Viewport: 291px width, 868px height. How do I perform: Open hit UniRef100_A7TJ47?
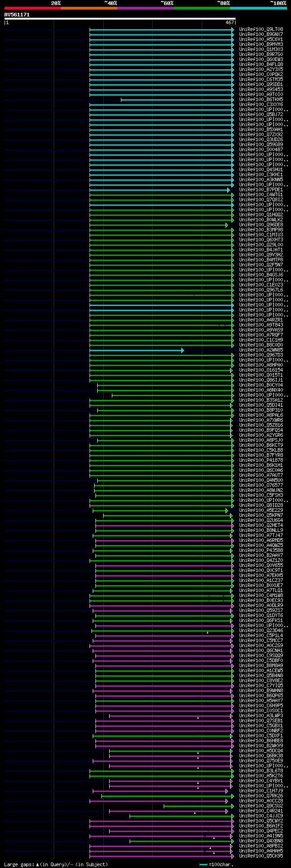pyautogui.click(x=261, y=535)
